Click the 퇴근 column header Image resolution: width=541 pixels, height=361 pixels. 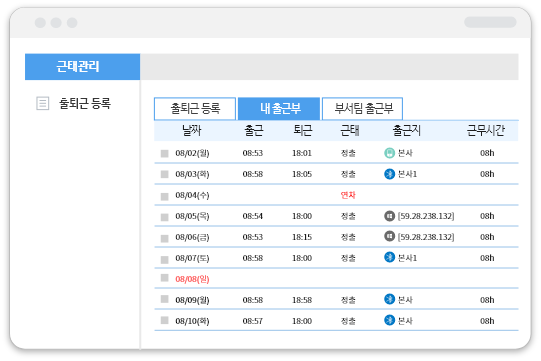coord(303,130)
